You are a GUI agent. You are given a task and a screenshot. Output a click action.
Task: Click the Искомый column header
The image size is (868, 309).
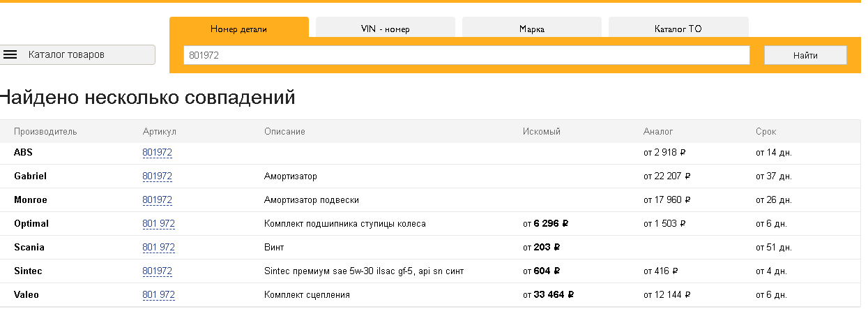click(x=542, y=131)
